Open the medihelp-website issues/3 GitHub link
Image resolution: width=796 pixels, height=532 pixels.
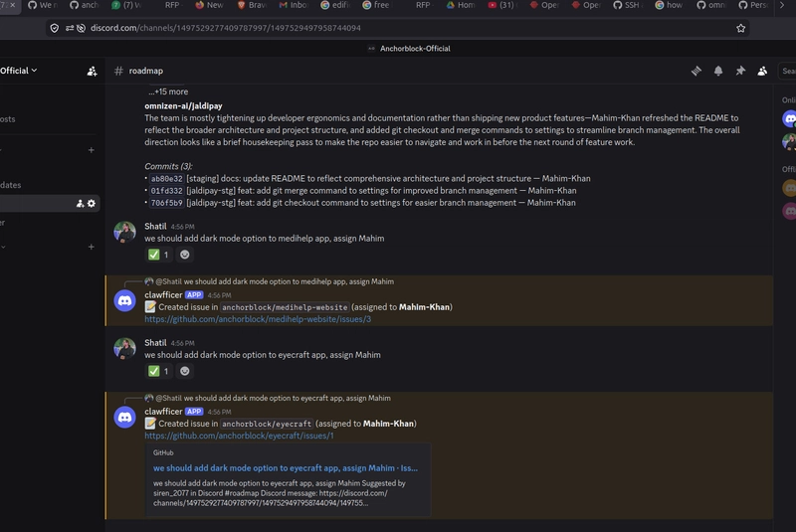(x=258, y=319)
